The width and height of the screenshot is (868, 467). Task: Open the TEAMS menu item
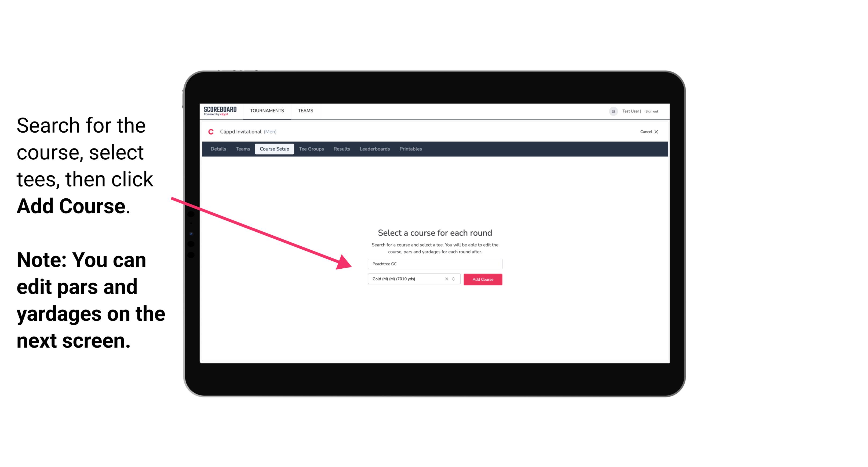click(x=305, y=110)
